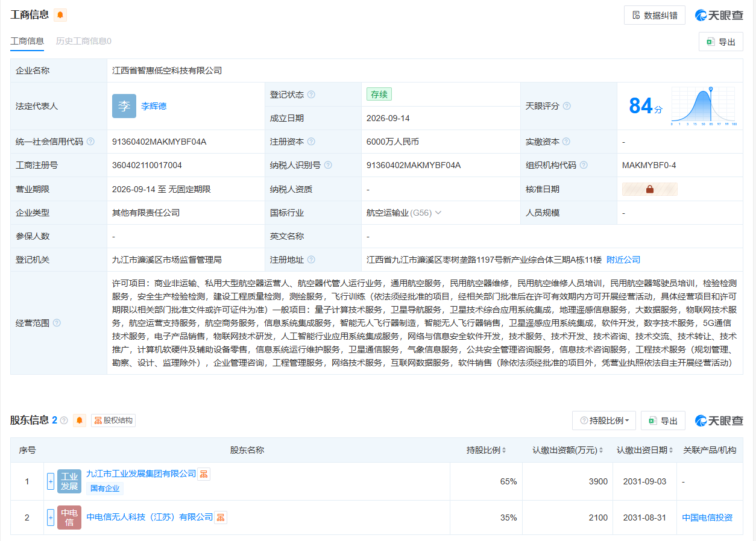Click organization code MAKMYBF0-4

point(649,165)
